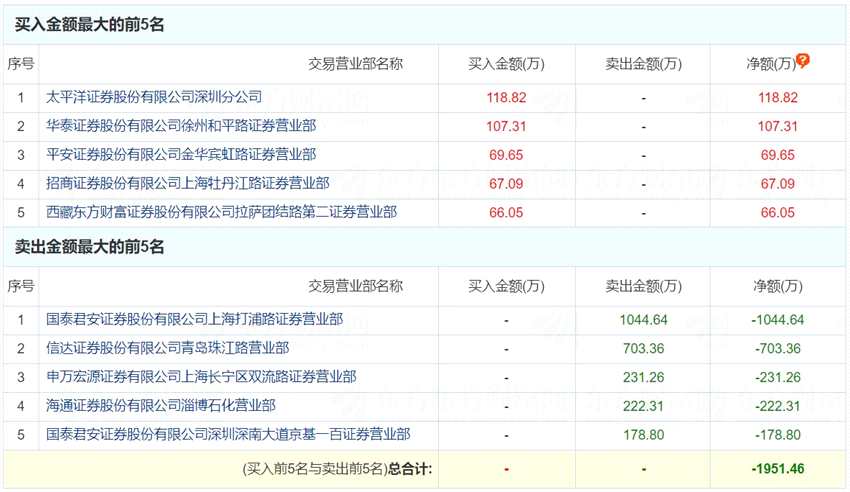
Task: Open 招商证券上海牡丹江路证券营业部 link
Action: [x=188, y=183]
